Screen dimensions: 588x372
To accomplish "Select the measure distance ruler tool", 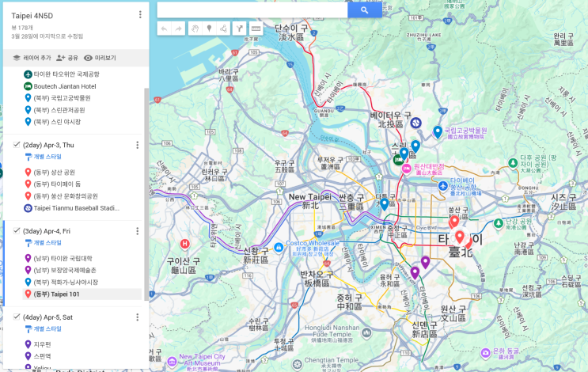I will pyautogui.click(x=256, y=28).
